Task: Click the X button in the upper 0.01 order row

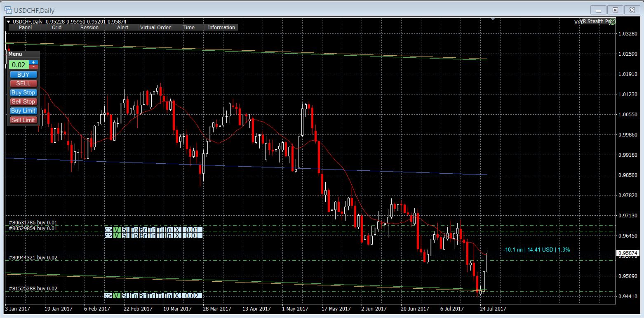Action: tap(178, 230)
